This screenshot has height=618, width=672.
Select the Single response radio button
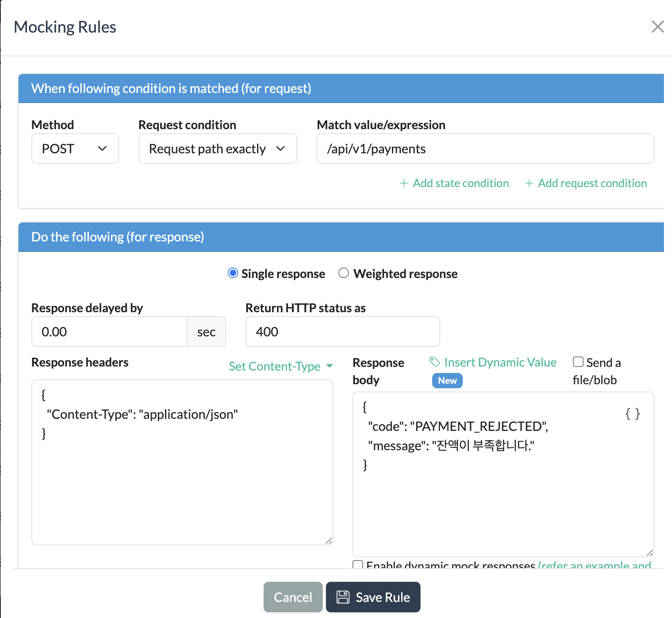point(233,273)
